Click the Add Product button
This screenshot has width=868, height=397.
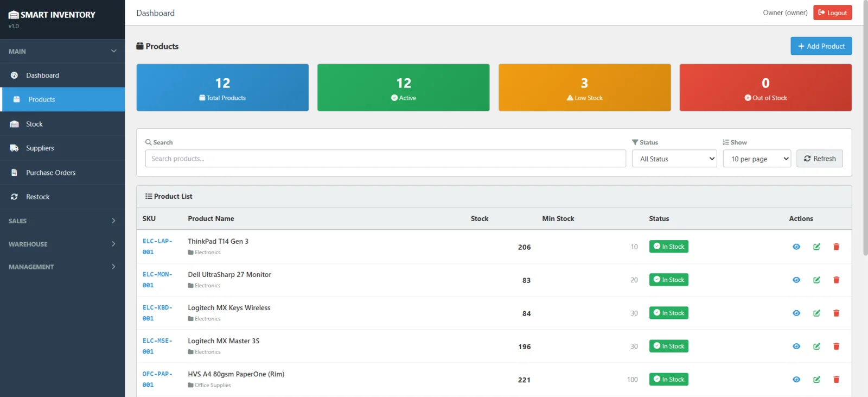pyautogui.click(x=821, y=46)
